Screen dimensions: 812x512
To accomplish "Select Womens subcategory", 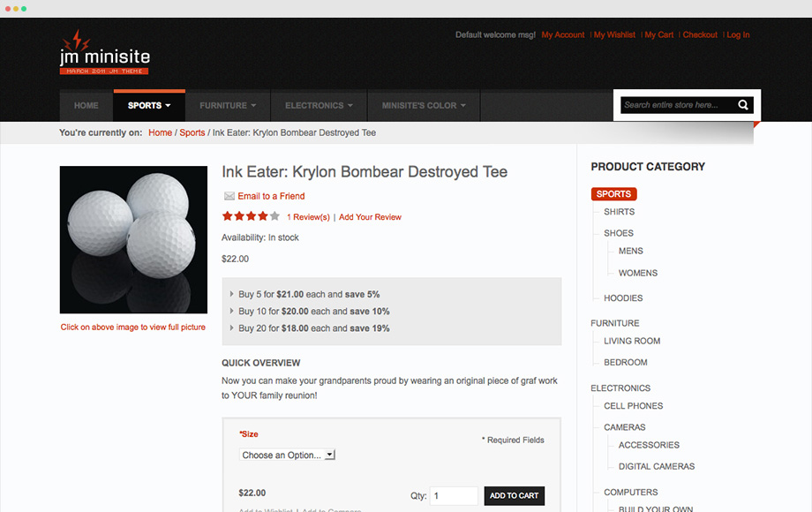I will tap(638, 273).
